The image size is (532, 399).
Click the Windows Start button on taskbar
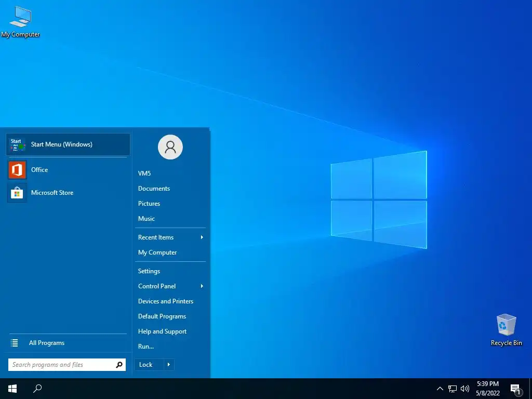coord(12,389)
